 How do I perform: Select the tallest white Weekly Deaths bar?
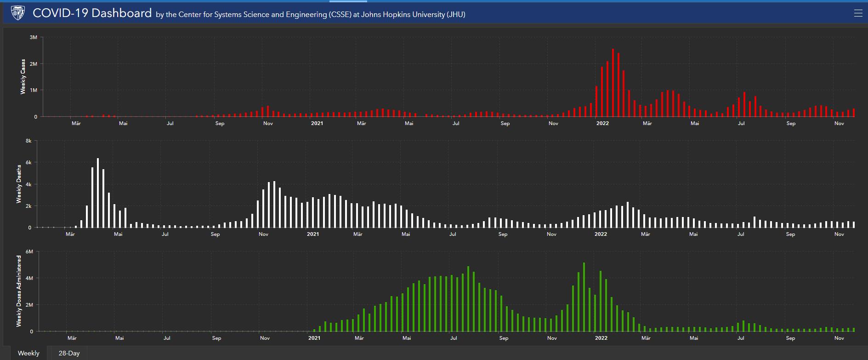coord(98,193)
